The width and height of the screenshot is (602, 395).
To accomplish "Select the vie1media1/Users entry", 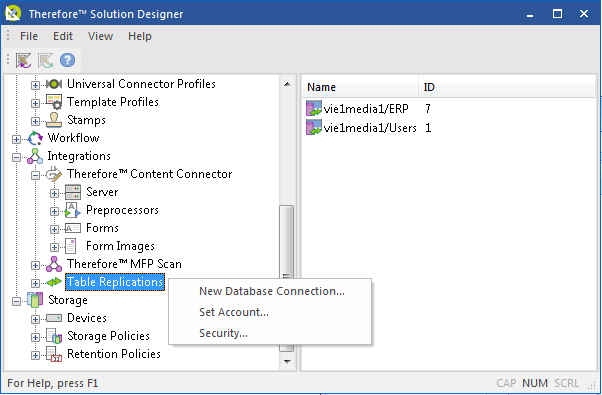I will point(370,127).
